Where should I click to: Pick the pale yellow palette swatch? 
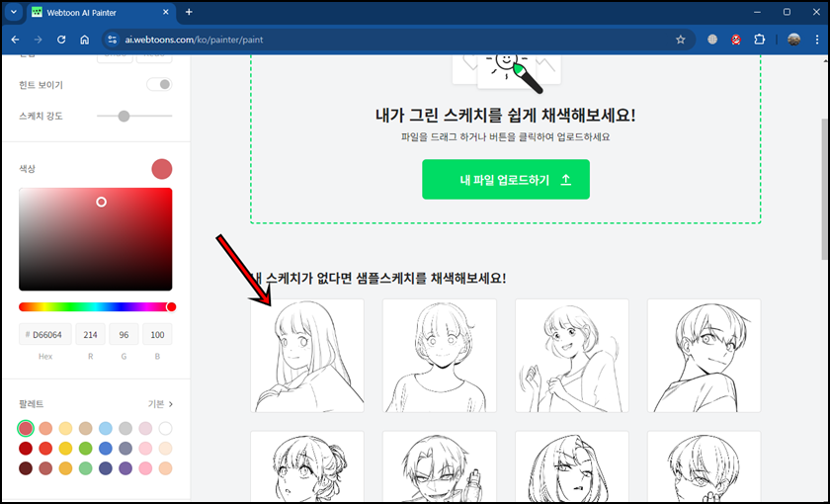[x=65, y=428]
